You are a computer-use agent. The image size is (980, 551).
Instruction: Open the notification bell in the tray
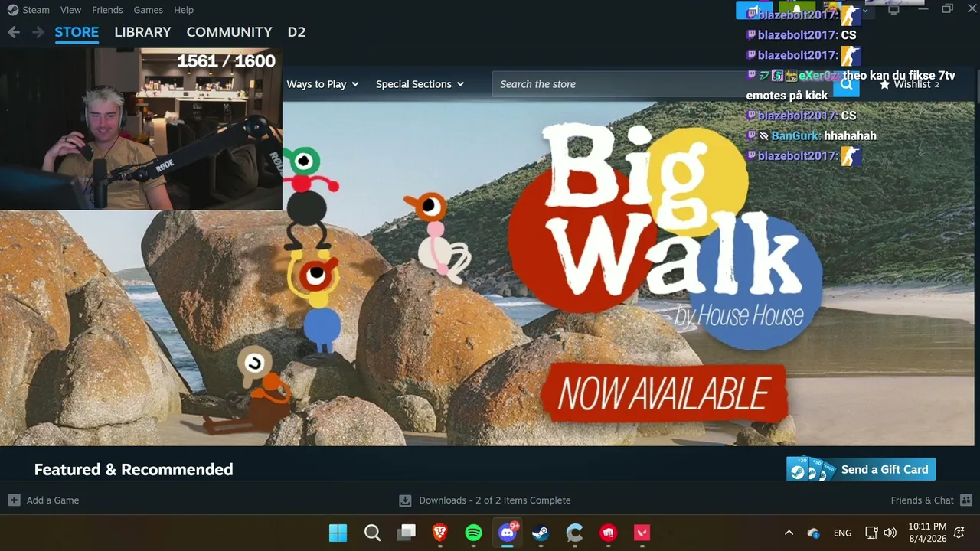[x=959, y=533]
